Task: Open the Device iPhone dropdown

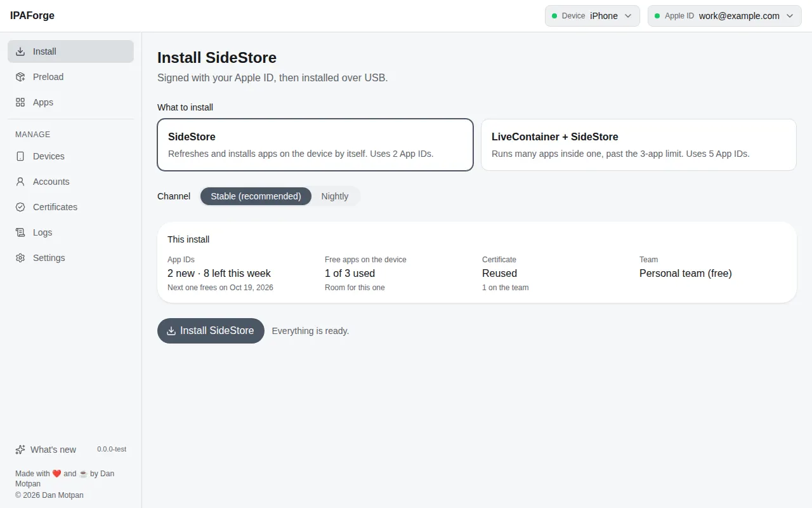Action: (x=593, y=16)
